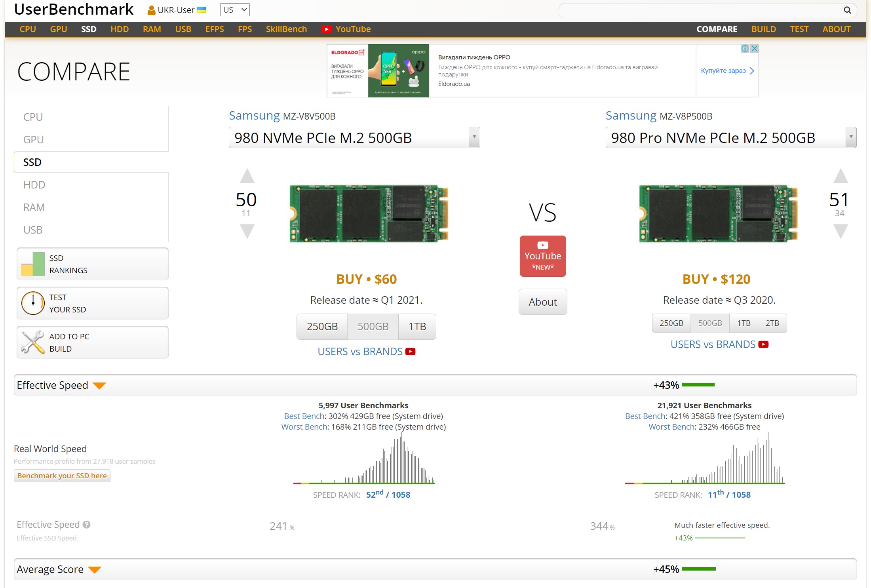871x588 pixels.
Task: Click the Add to PC Build tools icon
Action: tap(33, 343)
